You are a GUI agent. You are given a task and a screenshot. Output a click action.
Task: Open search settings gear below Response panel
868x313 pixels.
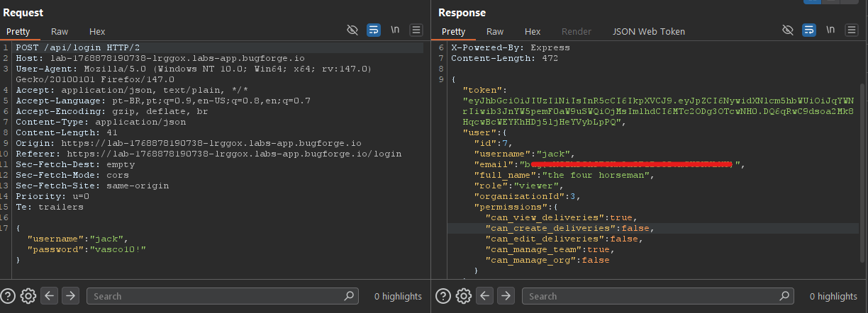coord(464,296)
